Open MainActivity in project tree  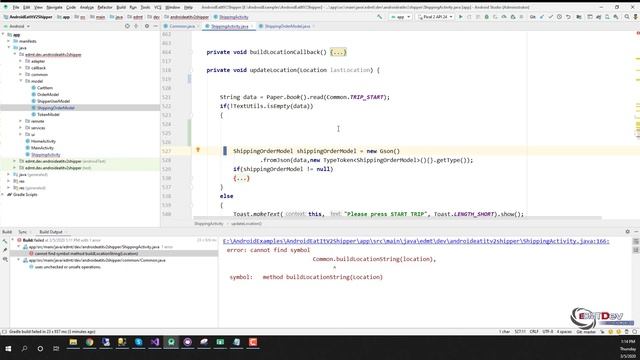point(42,148)
